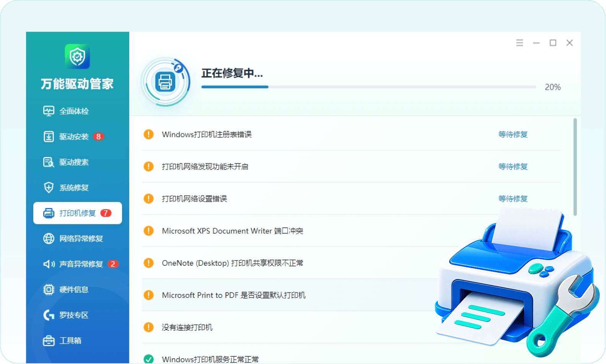Open the 工具箱 toolbox icon

pyautogui.click(x=49, y=341)
